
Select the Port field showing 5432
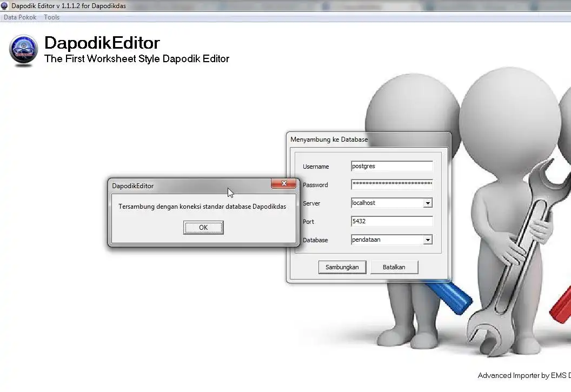(392, 221)
